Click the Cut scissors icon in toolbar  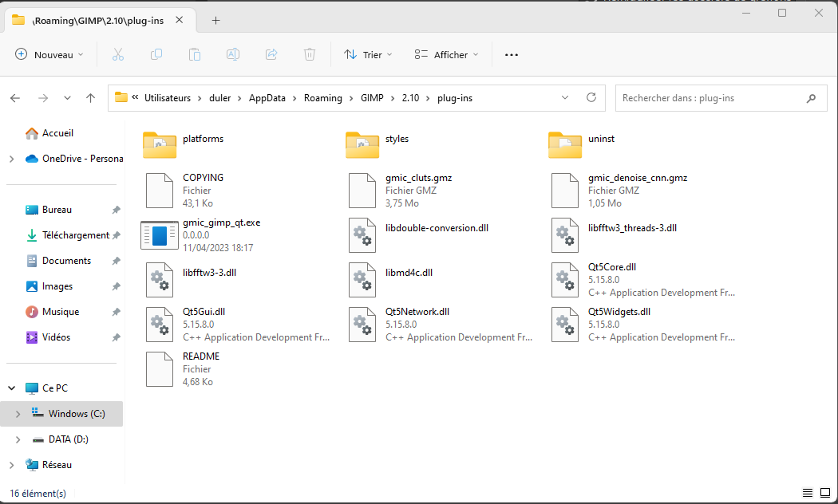118,55
